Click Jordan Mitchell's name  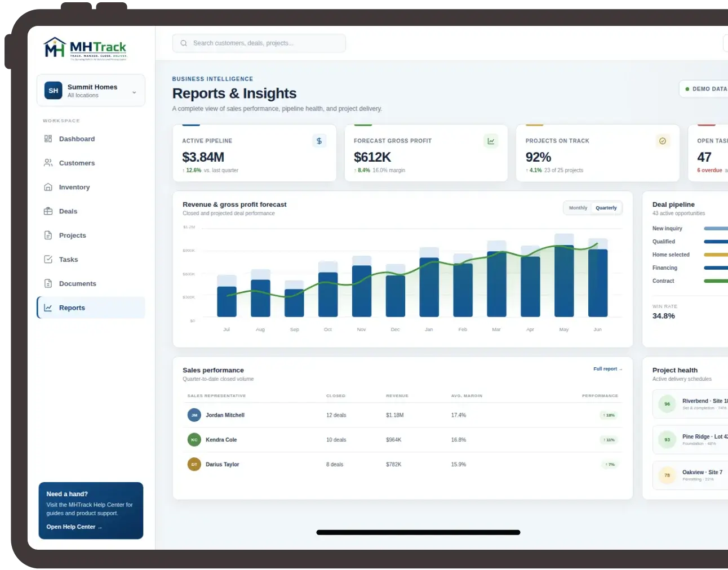tap(225, 415)
